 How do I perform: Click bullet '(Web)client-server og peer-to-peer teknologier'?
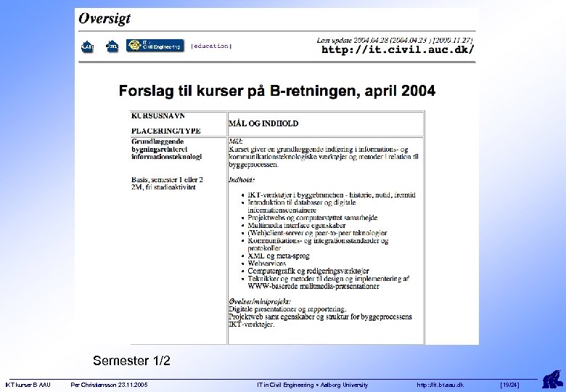317,233
